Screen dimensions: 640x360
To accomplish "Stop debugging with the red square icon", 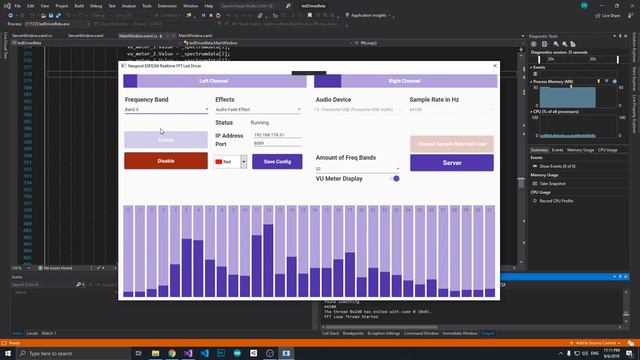I will point(211,16).
